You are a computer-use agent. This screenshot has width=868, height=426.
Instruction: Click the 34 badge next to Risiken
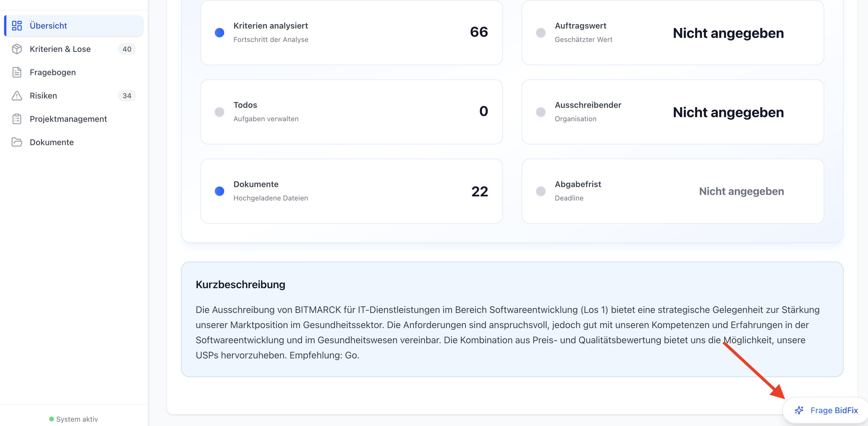[x=127, y=96]
